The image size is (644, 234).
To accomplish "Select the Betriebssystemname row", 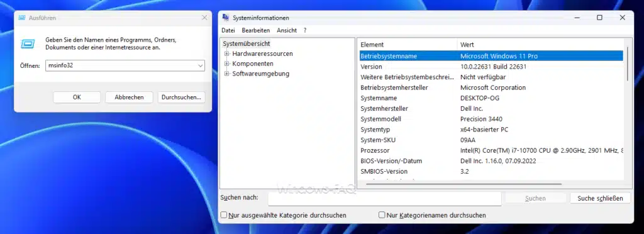I will [x=491, y=56].
